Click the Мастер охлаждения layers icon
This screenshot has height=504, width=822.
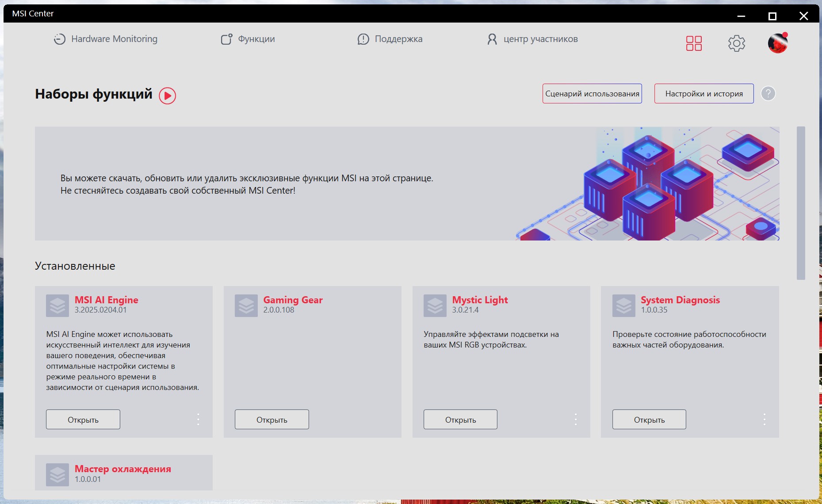[57, 475]
